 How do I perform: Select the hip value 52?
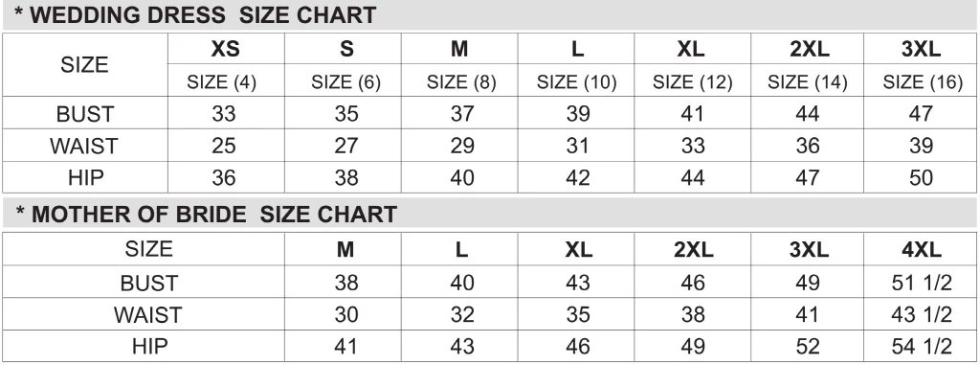click(808, 346)
